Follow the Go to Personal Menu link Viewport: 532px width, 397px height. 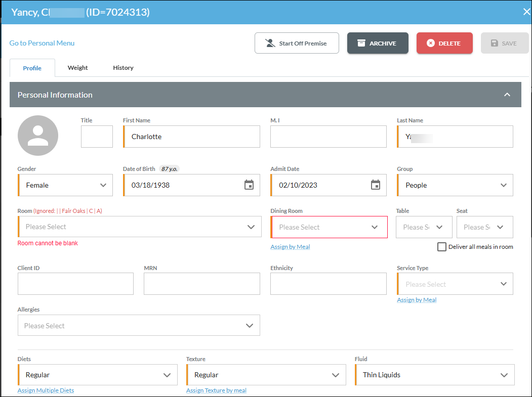(x=42, y=43)
